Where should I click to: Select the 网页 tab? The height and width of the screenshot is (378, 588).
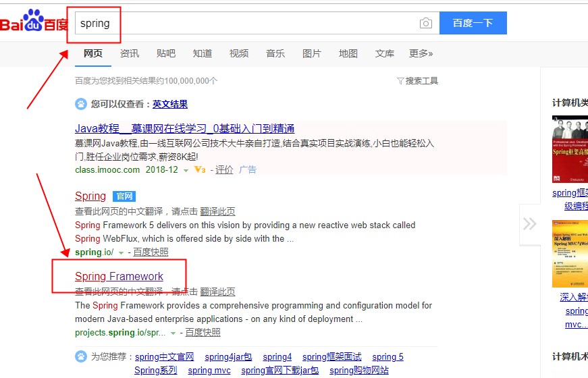tap(93, 53)
